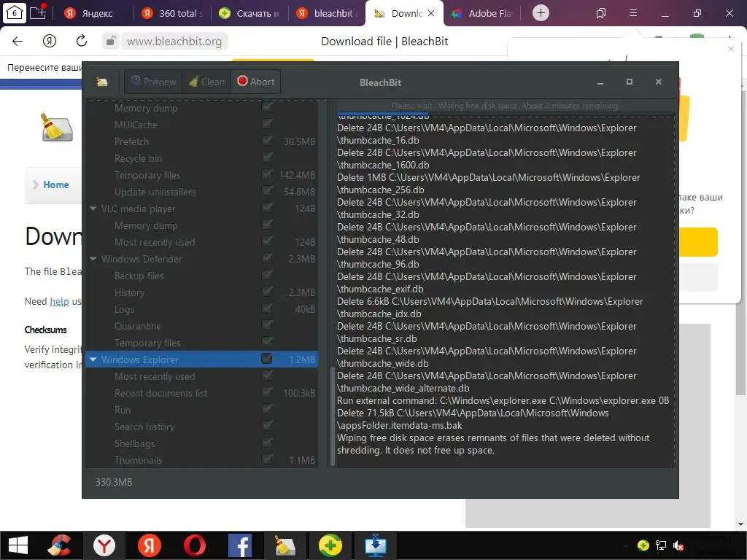Open Yandex Browser from the taskbar
747x560 pixels.
pos(104,545)
